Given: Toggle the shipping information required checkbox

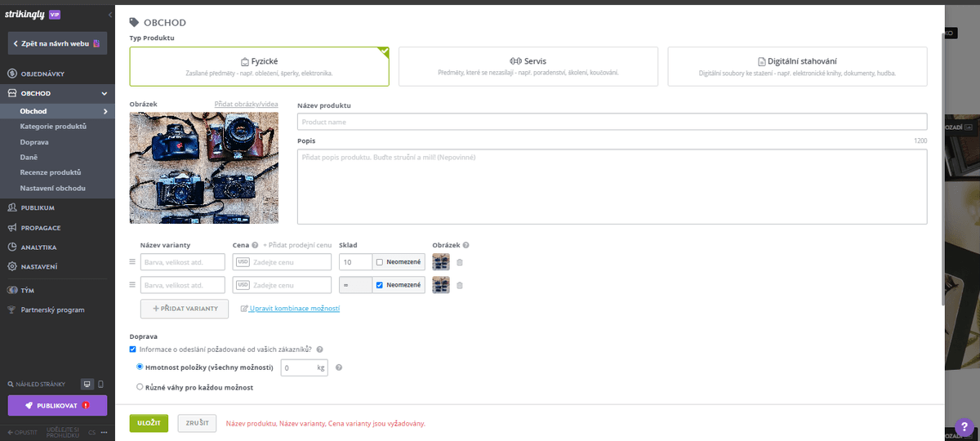Looking at the screenshot, I should pyautogui.click(x=133, y=350).
